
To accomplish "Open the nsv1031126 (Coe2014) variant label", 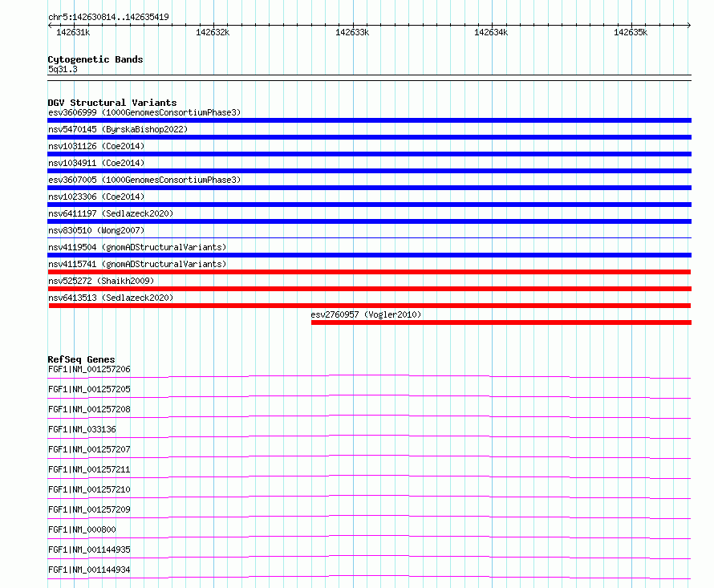I will click(x=96, y=146).
